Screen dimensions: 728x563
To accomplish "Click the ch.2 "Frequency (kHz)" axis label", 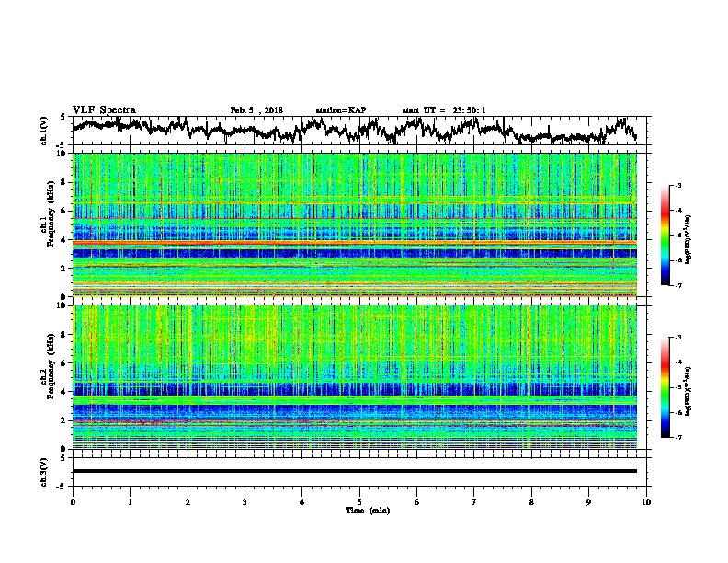I will pos(51,366).
